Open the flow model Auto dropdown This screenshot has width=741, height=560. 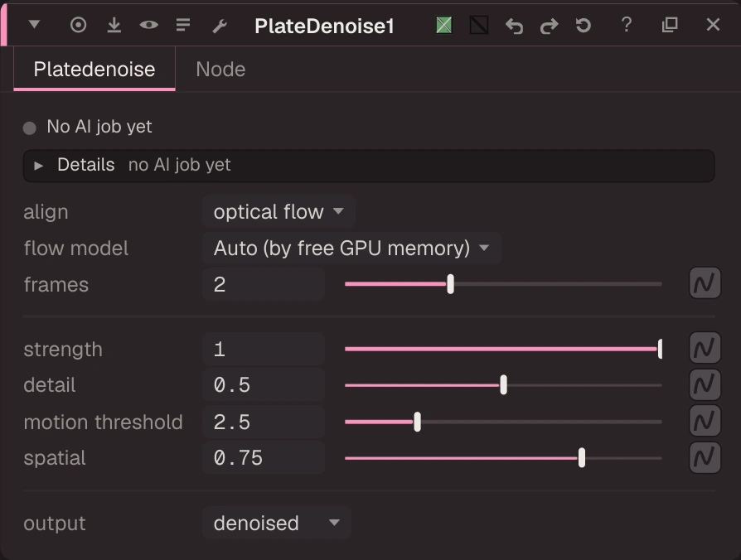click(x=351, y=248)
